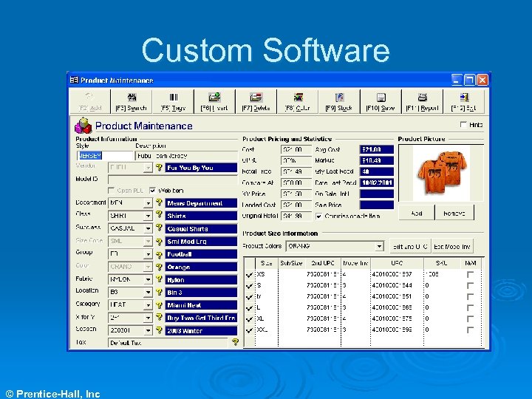532x399 pixels.
Task: Click lookup icon beside For You By You
Action: click(x=159, y=168)
